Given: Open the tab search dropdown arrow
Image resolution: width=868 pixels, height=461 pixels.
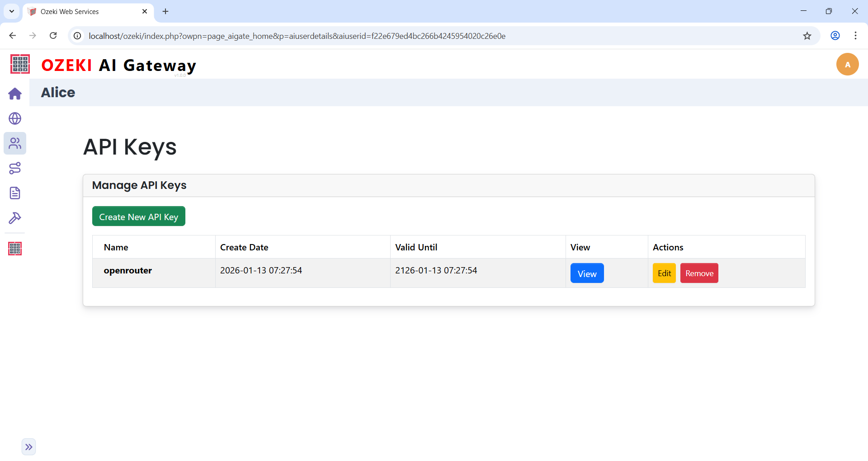Looking at the screenshot, I should pyautogui.click(x=12, y=11).
